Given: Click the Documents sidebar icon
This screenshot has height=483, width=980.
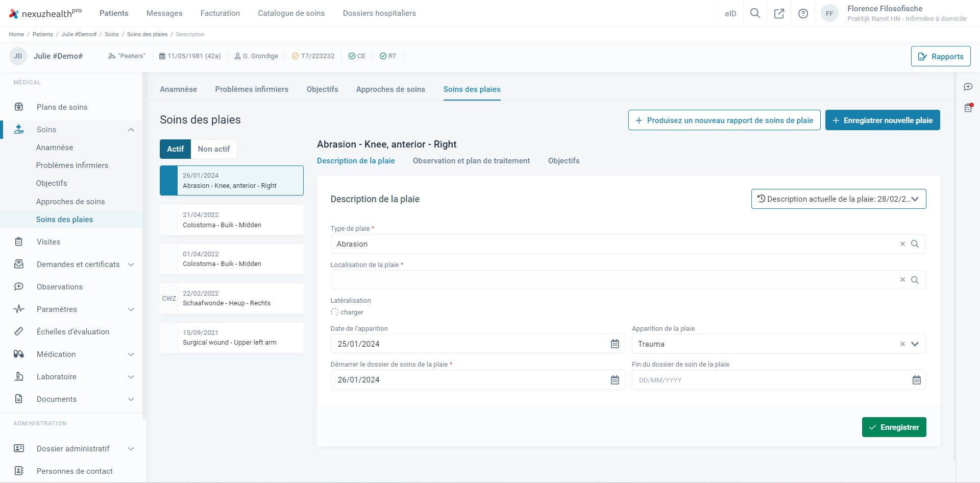Looking at the screenshot, I should click(x=19, y=399).
